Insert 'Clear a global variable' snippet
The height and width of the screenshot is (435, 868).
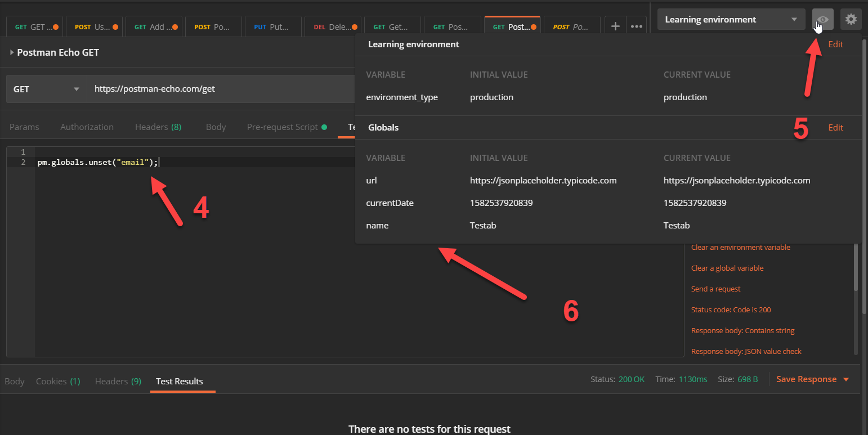click(x=727, y=268)
